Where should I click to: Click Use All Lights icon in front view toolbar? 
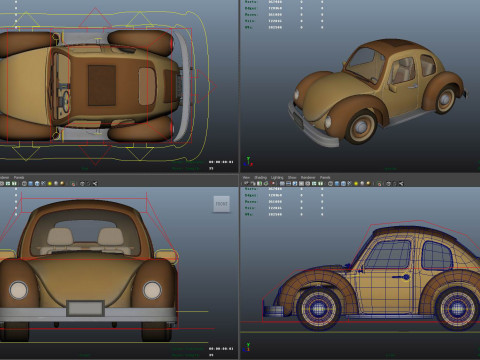(50, 183)
